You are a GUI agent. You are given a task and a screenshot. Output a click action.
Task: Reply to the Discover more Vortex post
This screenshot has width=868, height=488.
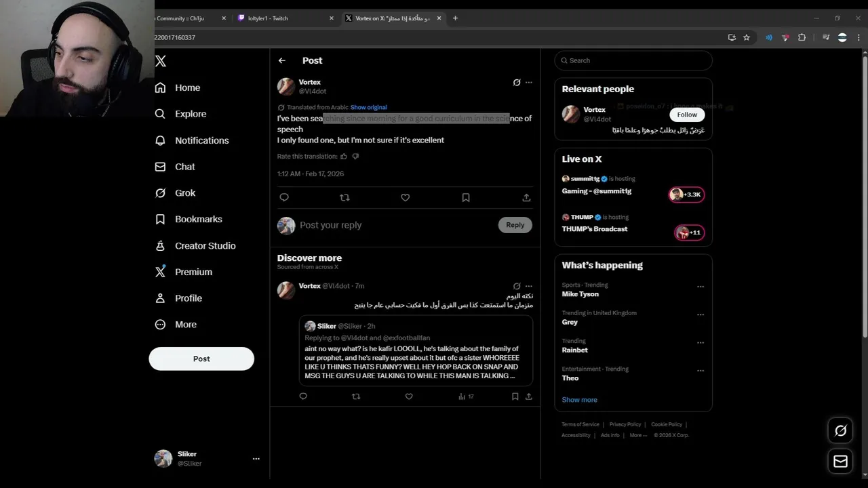click(303, 396)
